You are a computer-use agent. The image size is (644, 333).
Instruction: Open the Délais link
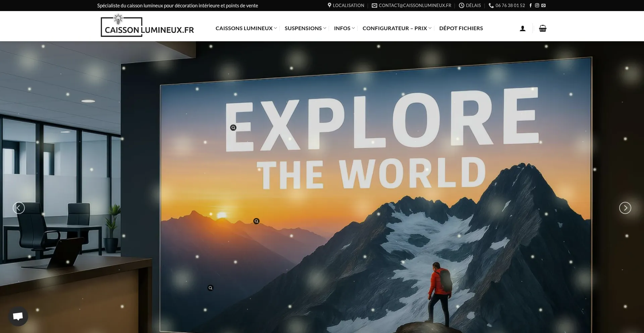470,5
